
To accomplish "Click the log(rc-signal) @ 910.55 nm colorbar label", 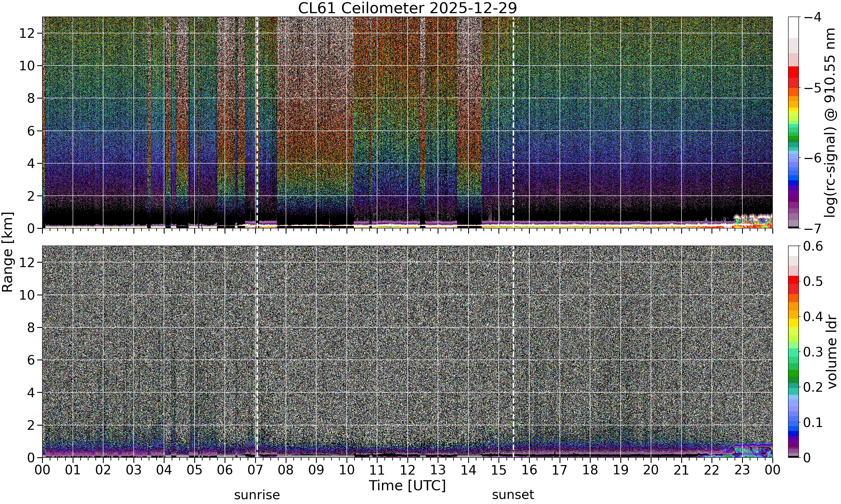I will coord(830,123).
